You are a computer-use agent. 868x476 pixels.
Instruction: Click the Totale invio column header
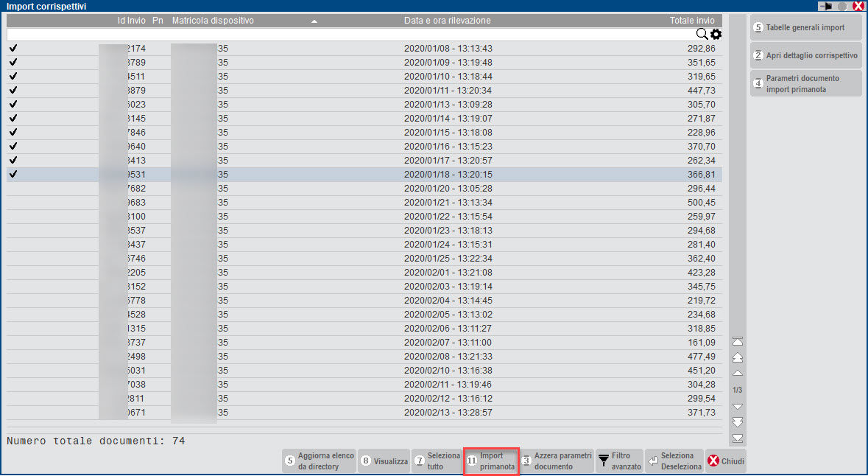pyautogui.click(x=691, y=21)
